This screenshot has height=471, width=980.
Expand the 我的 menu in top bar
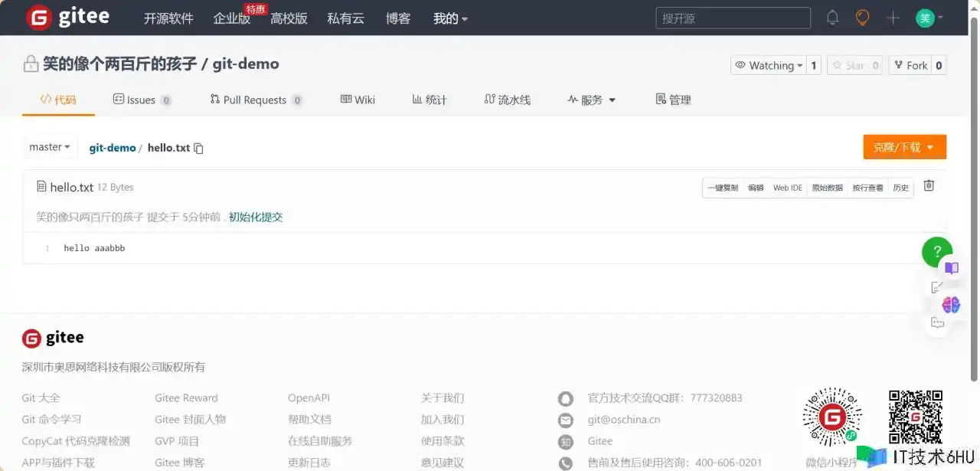(450, 18)
